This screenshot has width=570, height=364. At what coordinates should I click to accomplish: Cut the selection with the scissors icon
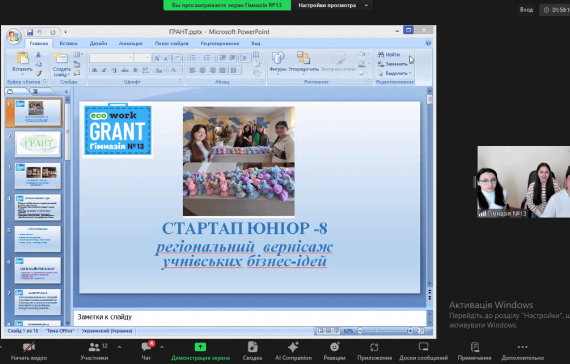click(38, 55)
